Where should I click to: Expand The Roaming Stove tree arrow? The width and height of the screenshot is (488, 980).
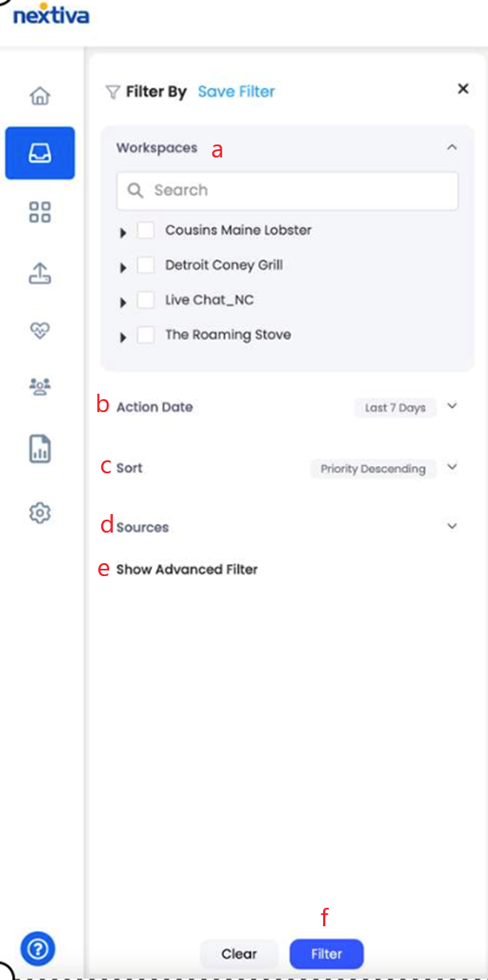click(x=123, y=337)
